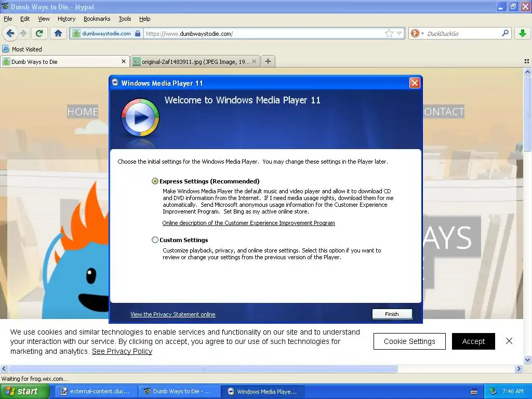Click the Mypal raccoon title icon
The height and width of the screenshot is (399, 532).
pyautogui.click(x=5, y=6)
